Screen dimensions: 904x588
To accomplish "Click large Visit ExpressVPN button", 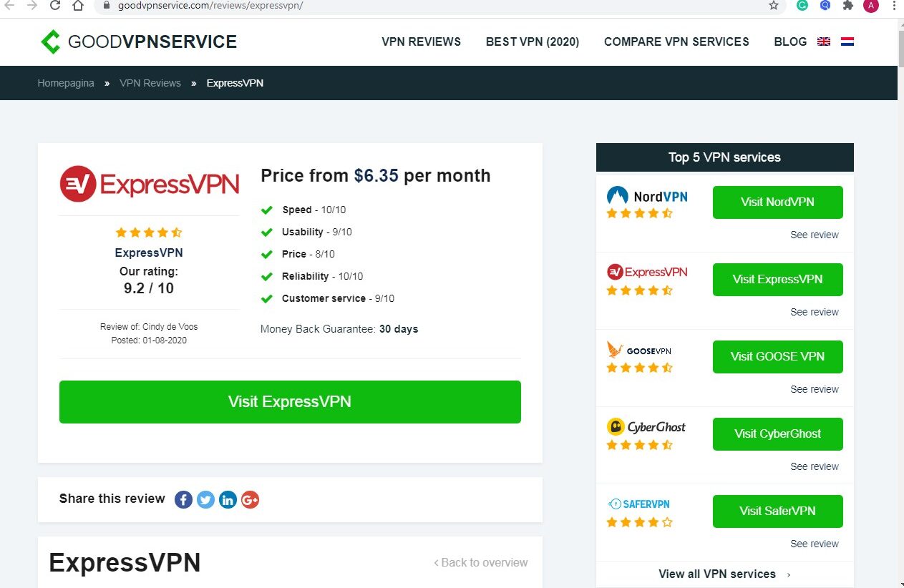I will pyautogui.click(x=290, y=401).
